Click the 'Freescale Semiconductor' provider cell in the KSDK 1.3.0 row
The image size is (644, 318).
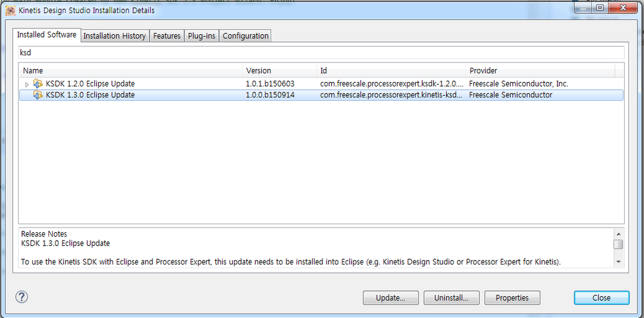[x=511, y=95]
